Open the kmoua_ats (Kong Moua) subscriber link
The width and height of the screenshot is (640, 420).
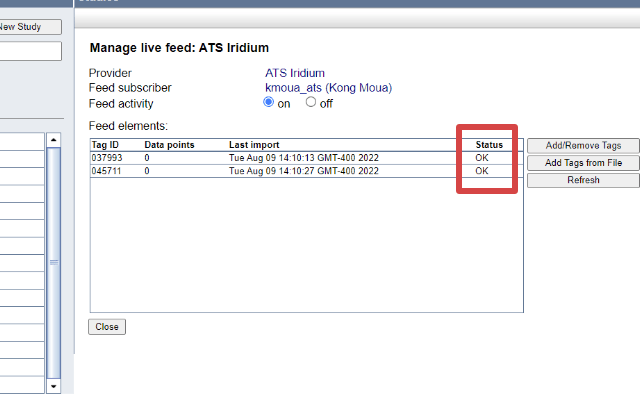(328, 88)
